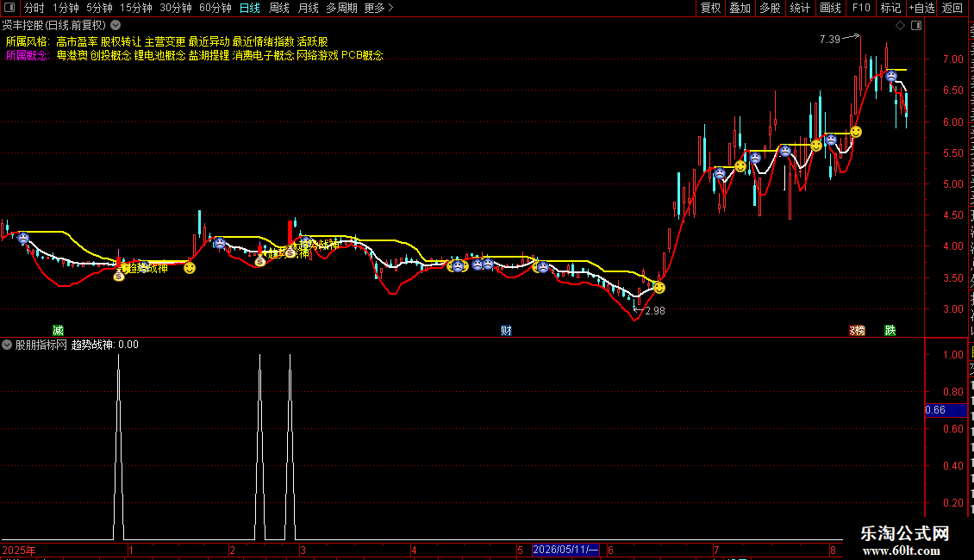The height and width of the screenshot is (560, 974).
Task: Expand the 更多 periods menu
Action: point(378,8)
